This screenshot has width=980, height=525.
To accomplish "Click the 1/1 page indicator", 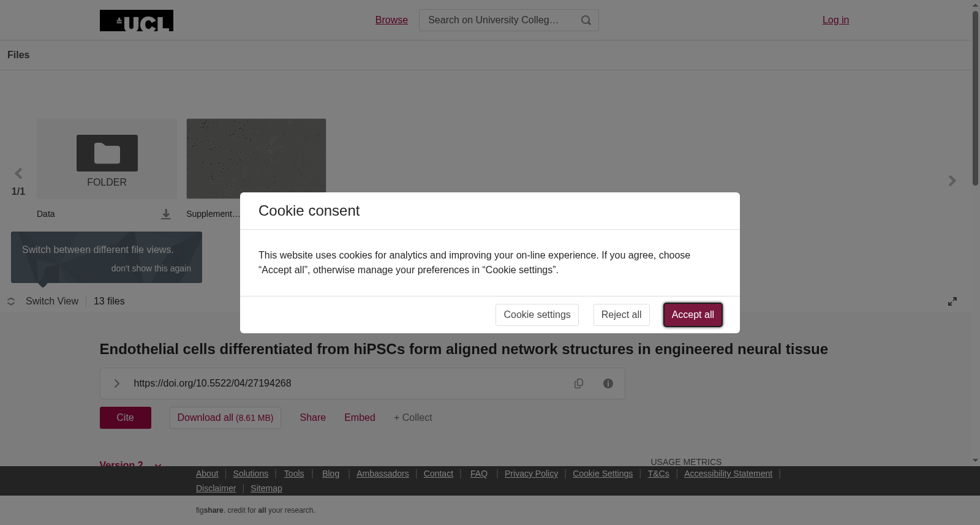I will 18,192.
